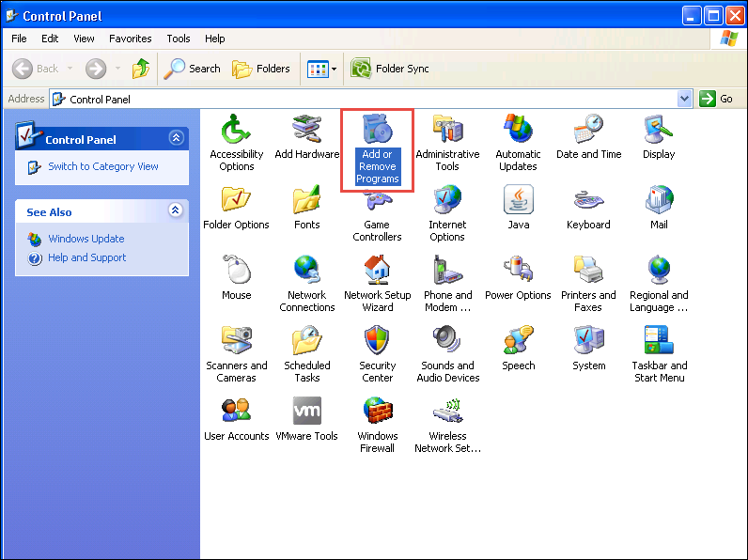Open the Windows Firewall applet
The image size is (748, 560).
tap(377, 412)
